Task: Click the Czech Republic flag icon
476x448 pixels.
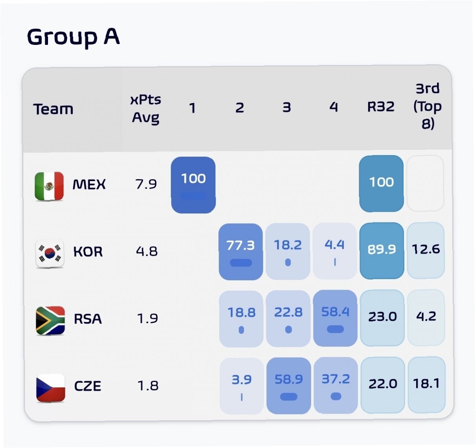Action: pos(51,388)
